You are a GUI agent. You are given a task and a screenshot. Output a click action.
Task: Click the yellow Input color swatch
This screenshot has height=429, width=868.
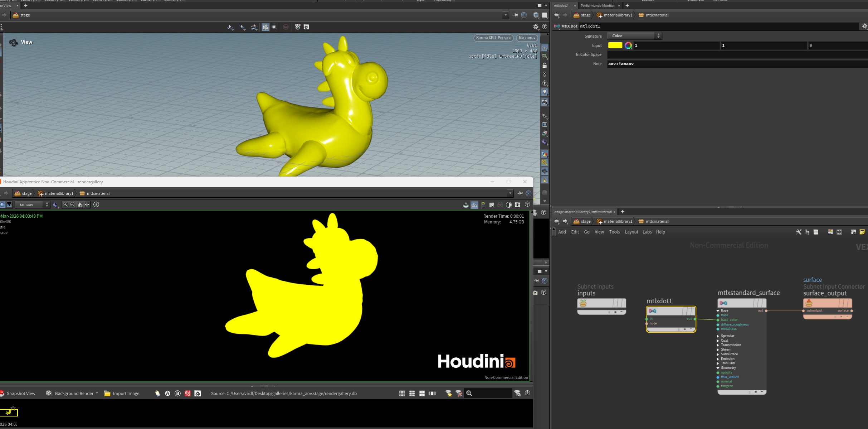pos(615,45)
